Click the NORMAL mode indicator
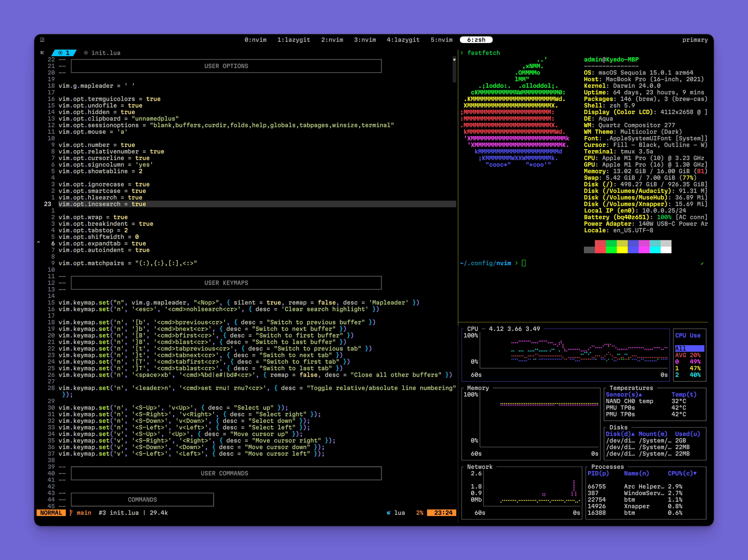748x560 pixels. coord(51,513)
